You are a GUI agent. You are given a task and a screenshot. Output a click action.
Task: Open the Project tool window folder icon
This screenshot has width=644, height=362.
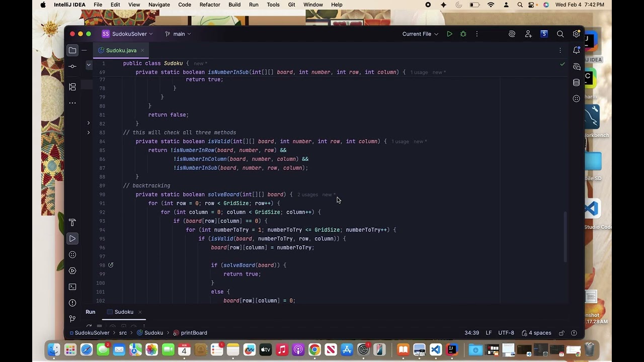[x=72, y=50]
